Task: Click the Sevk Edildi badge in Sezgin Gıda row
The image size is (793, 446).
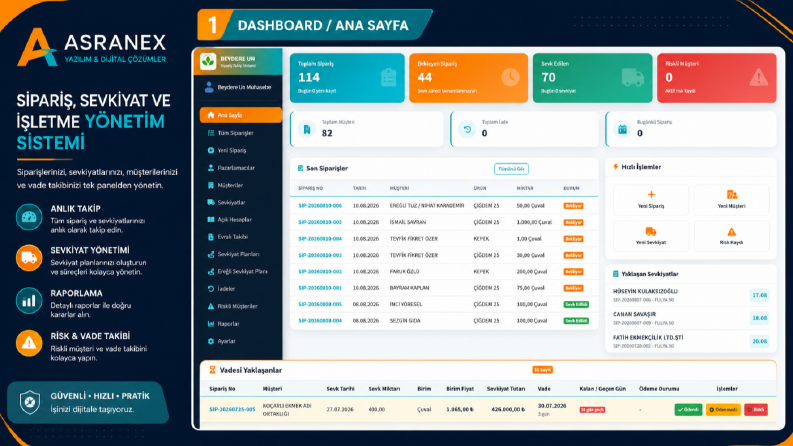Action: (576, 321)
